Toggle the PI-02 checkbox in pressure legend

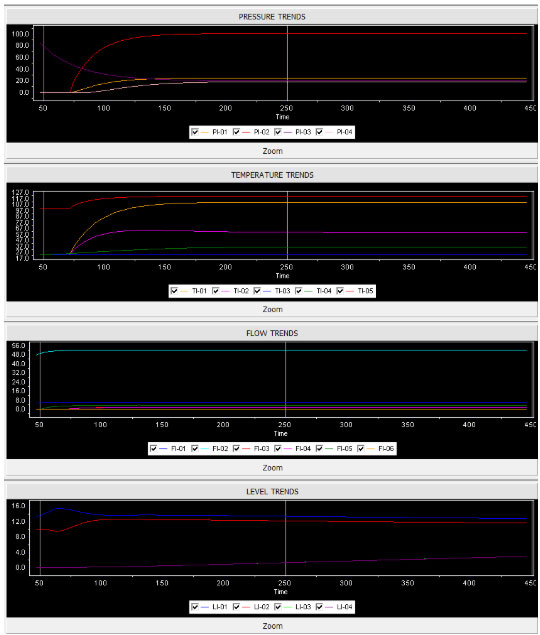[237, 132]
